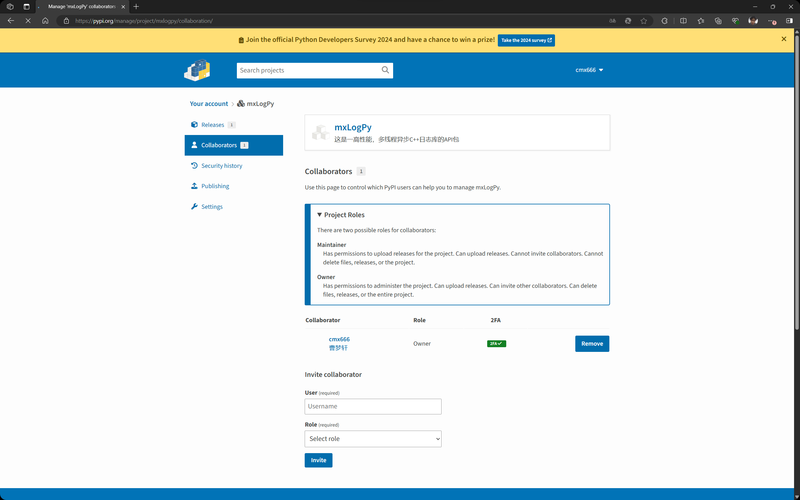Click the green 2FA badge
This screenshot has height=500, width=800.
(496, 343)
